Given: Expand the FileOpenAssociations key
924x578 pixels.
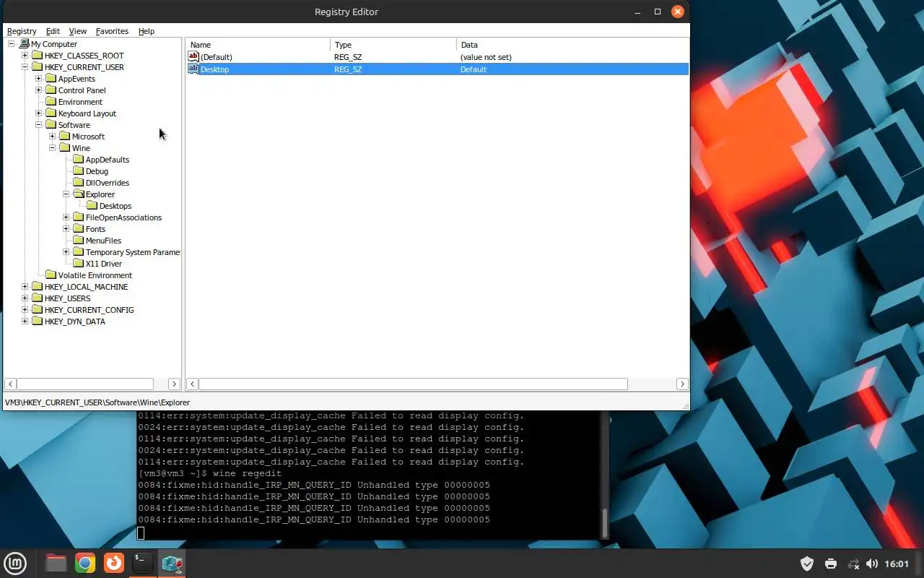Looking at the screenshot, I should (66, 217).
